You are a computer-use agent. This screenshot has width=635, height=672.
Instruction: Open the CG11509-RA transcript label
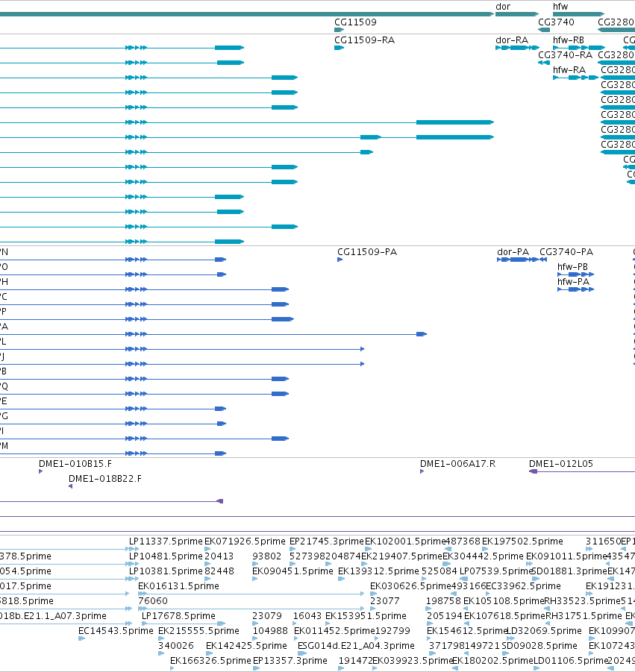[364, 40]
